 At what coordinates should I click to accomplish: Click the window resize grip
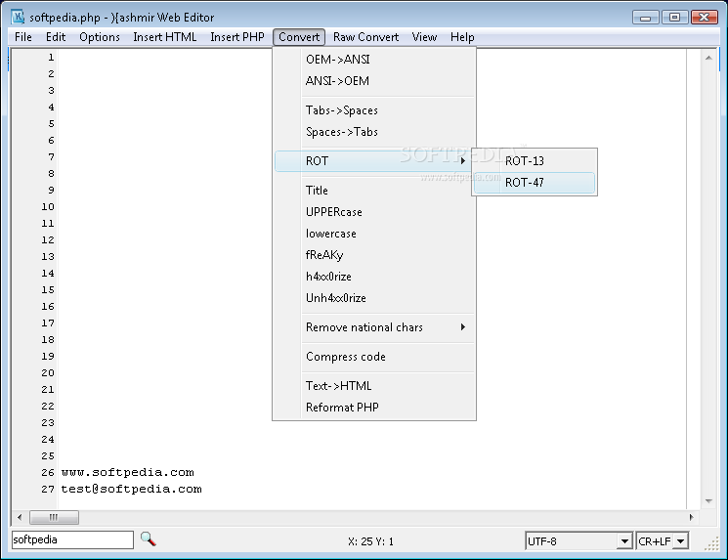[x=711, y=543]
